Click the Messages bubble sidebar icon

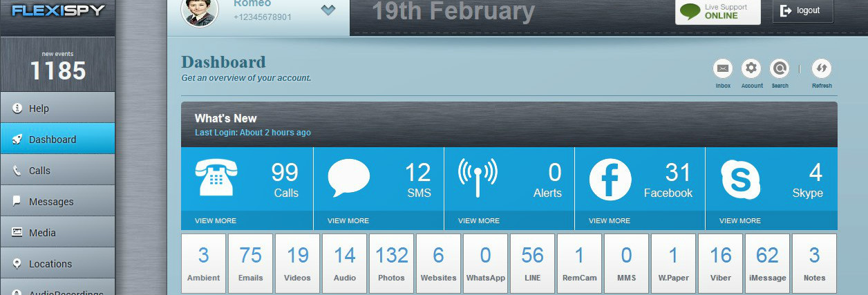click(x=17, y=201)
